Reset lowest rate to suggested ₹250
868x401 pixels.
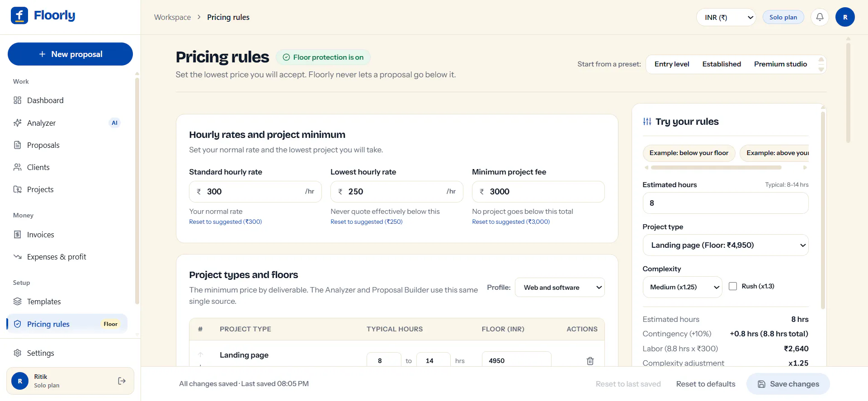pos(367,222)
